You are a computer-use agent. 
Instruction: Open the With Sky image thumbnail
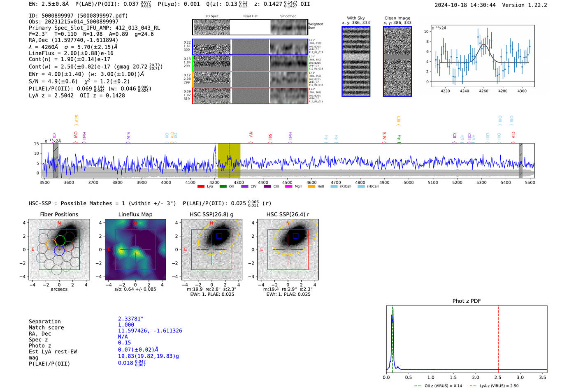(x=356, y=61)
